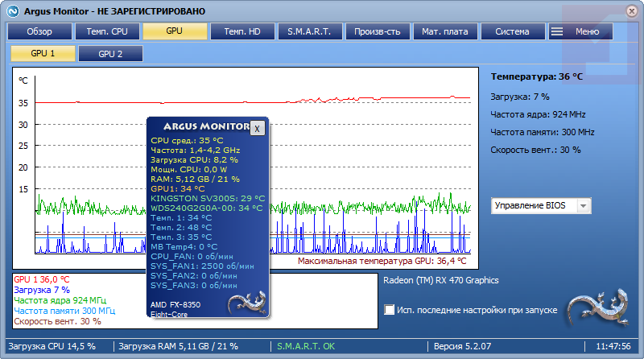
Task: Switch to the GPU 2 sub-tab
Action: [110, 53]
